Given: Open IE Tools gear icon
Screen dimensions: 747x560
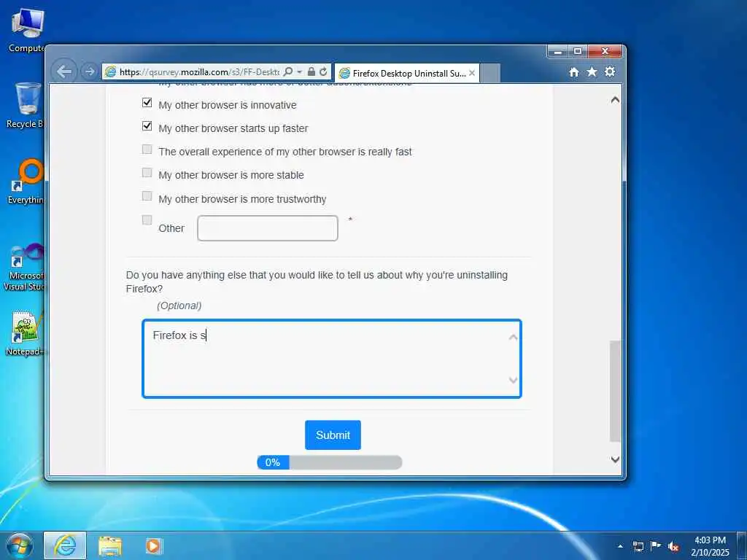Looking at the screenshot, I should [610, 72].
